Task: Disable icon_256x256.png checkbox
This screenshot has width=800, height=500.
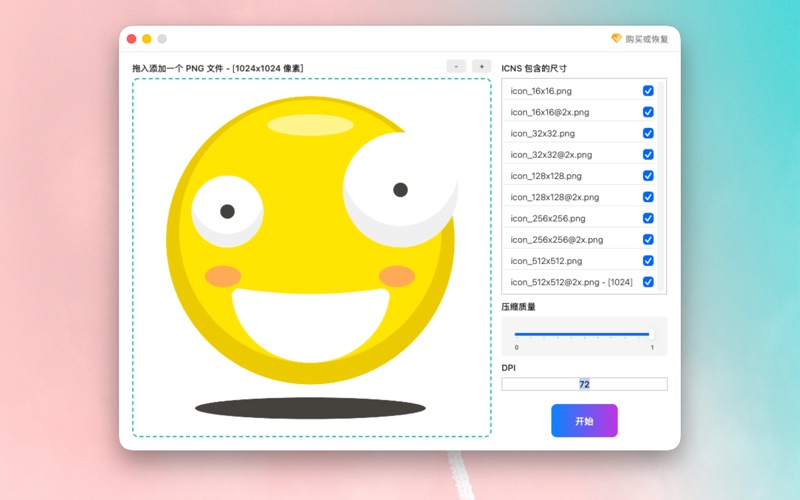Action: 648,218
